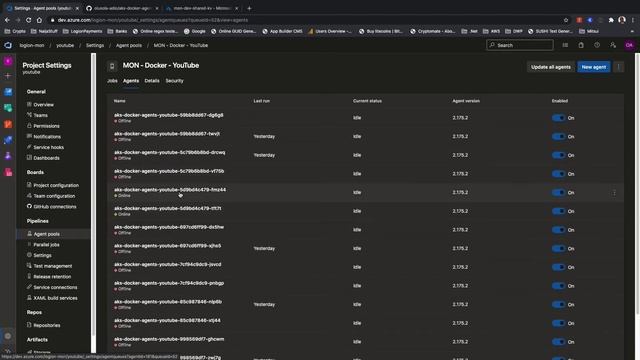Open the LogionPayments bookmarks folder
This screenshot has width=640, height=360.
tap(82, 31)
